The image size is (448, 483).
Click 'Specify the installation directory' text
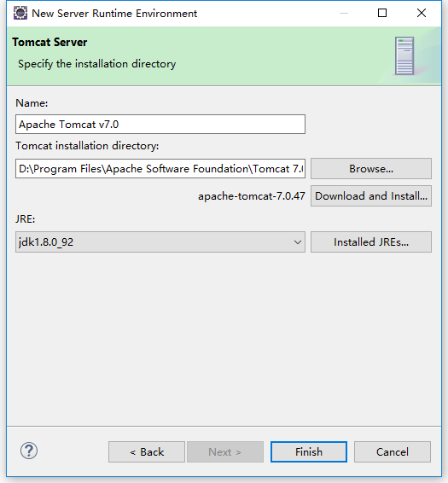point(96,64)
